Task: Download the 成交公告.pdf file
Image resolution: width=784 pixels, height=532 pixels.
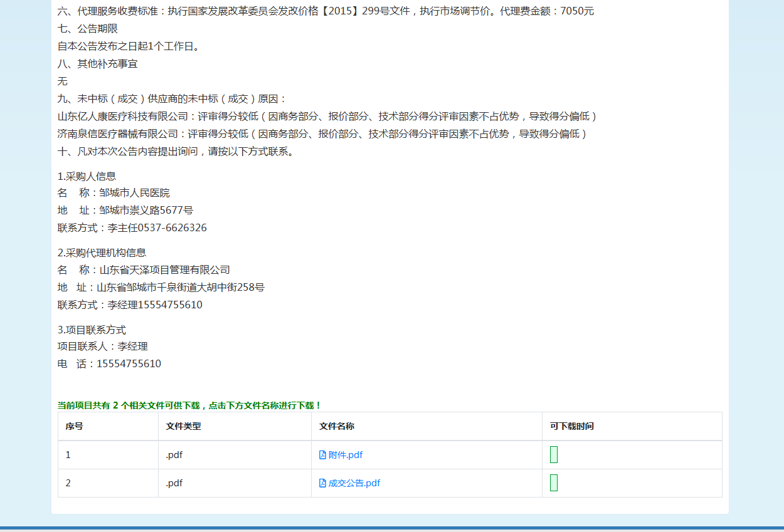Action: [354, 483]
